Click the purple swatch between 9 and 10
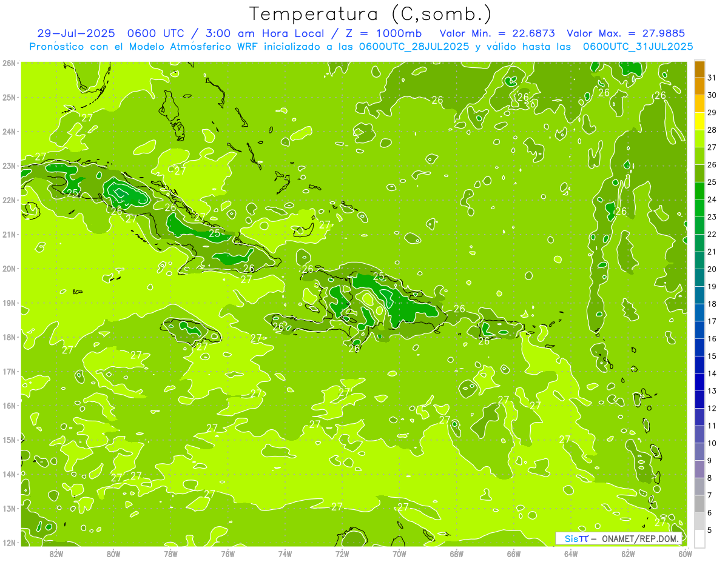728x562 pixels. tap(699, 452)
